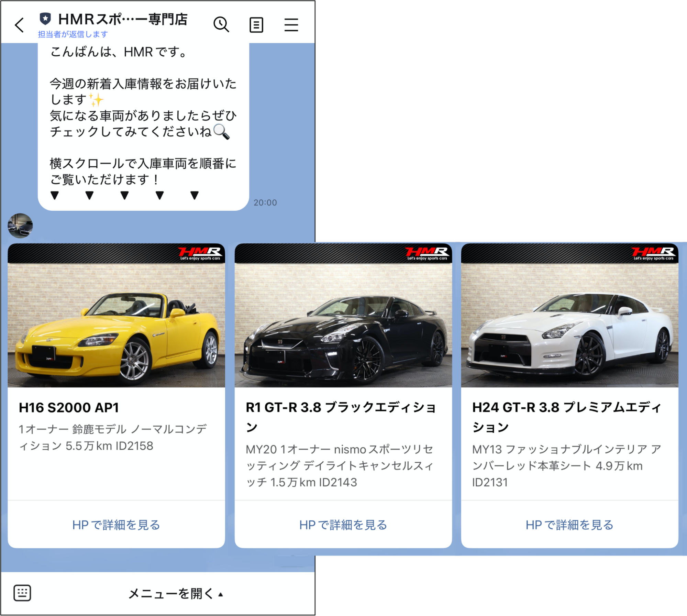The height and width of the screenshot is (616, 687).
Task: Tap HMR logo on white GT-R card
Action: (x=653, y=253)
